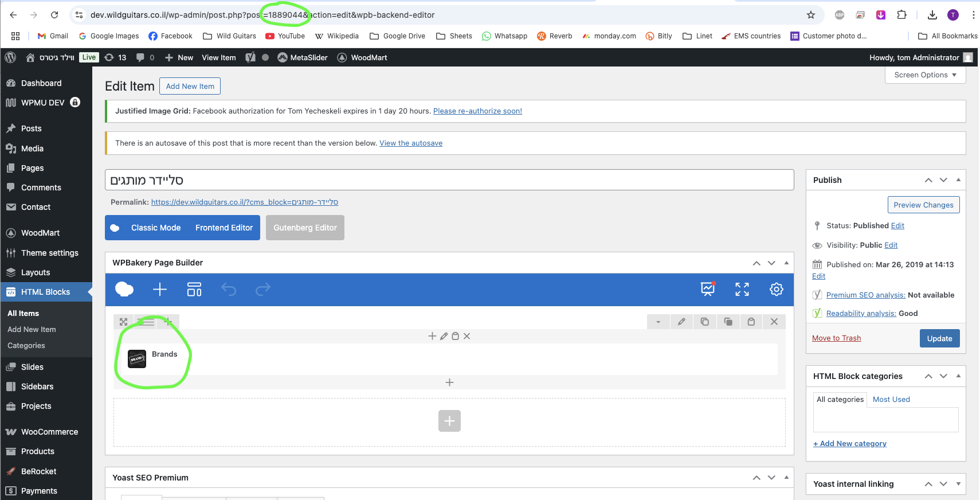Append element with plus below Brands
Viewport: 980px width, 500px height.
click(449, 382)
